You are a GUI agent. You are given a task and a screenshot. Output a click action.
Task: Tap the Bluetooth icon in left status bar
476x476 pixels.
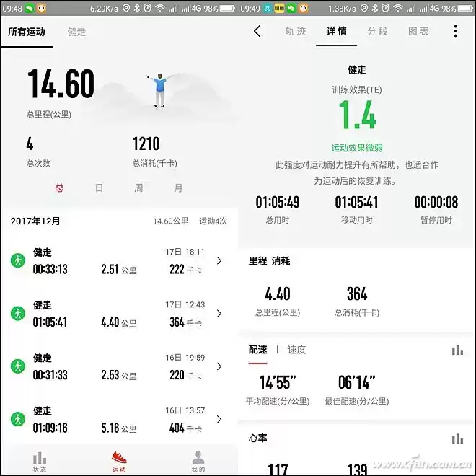pyautogui.click(x=137, y=8)
